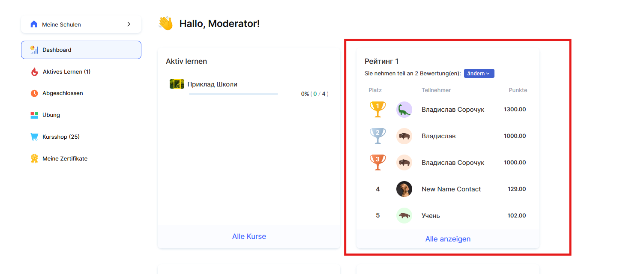Image resolution: width=644 pixels, height=274 pixels.
Task: Select participant New Name Contact
Action: pos(451,189)
